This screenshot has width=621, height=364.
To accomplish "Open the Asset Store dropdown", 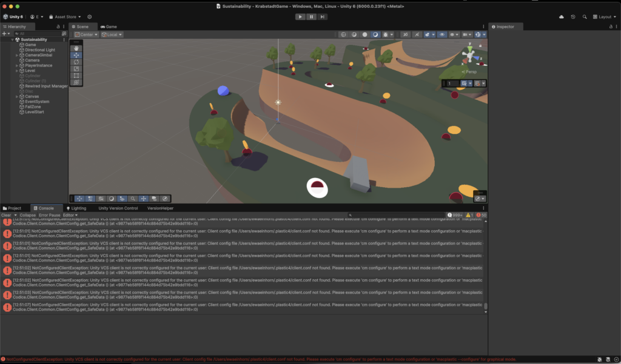I will [x=65, y=17].
